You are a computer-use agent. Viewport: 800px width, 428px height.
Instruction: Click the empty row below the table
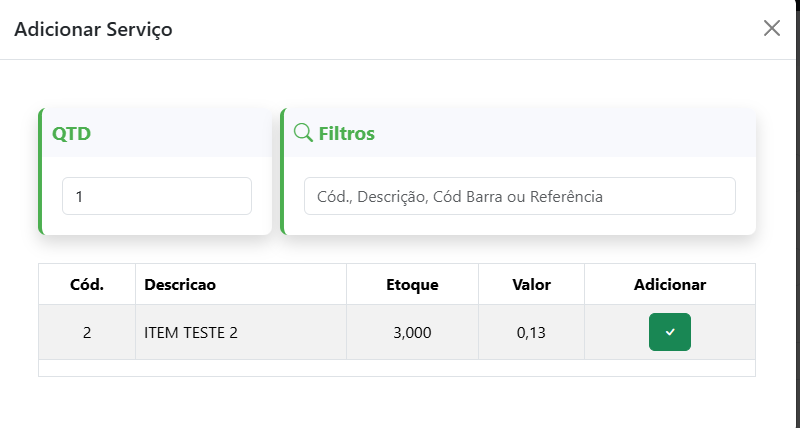pos(396,368)
